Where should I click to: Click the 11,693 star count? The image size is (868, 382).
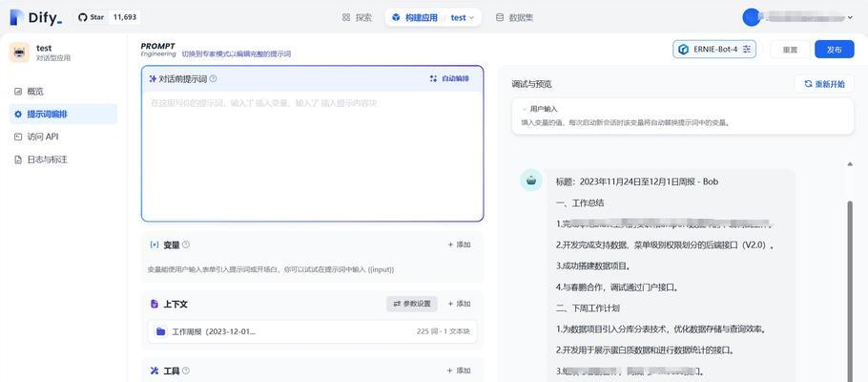coord(125,17)
